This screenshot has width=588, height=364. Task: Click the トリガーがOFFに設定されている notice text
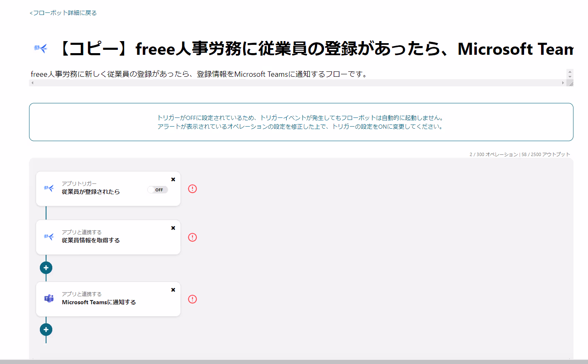(x=301, y=122)
